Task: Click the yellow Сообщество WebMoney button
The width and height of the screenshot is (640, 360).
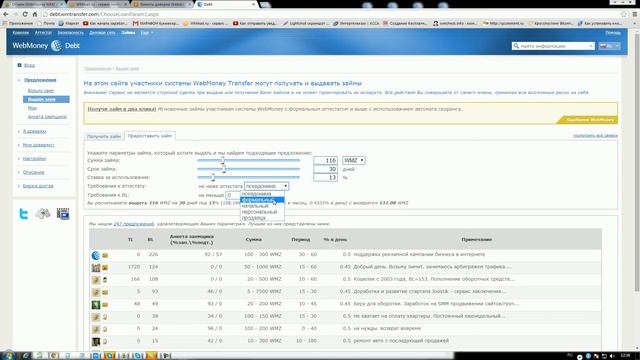Action: point(588,120)
